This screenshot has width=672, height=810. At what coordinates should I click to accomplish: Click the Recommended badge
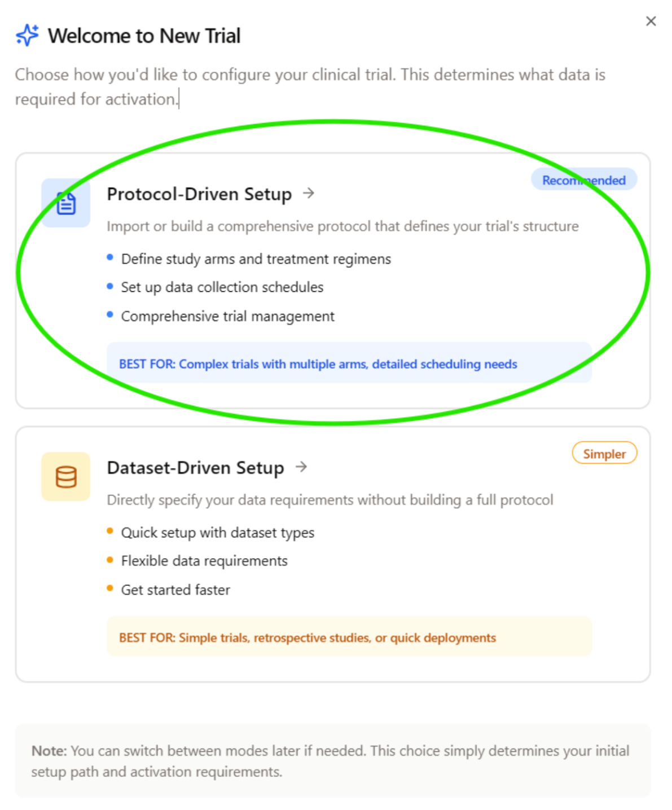point(584,179)
